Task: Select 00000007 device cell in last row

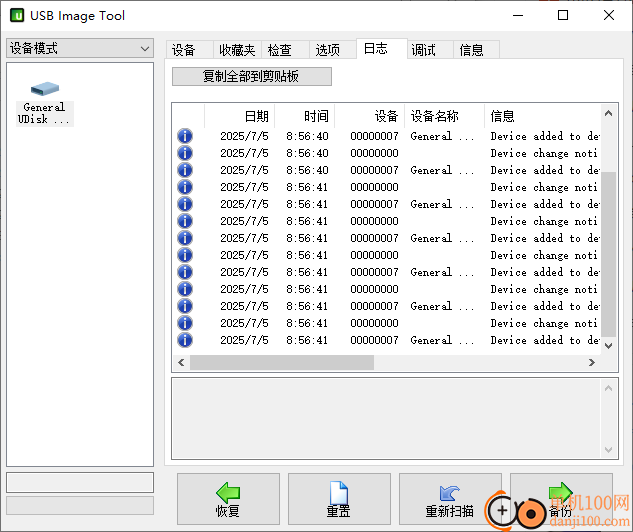Action: point(374,340)
